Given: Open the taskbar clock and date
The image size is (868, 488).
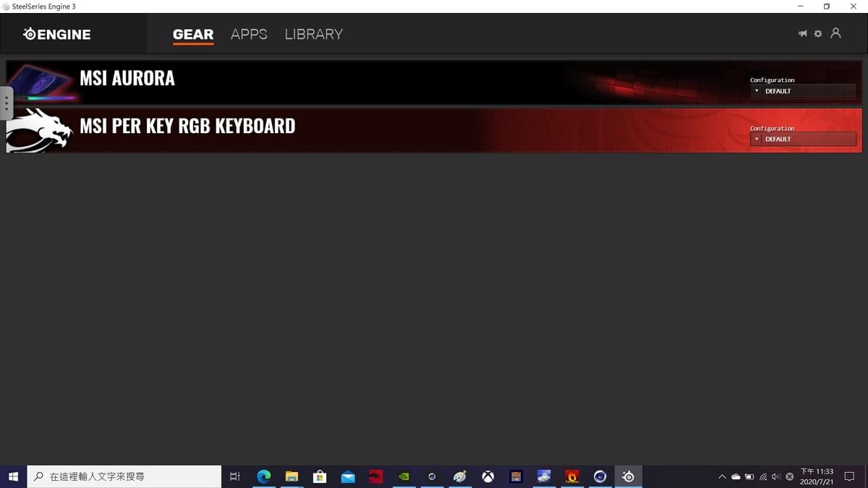Looking at the screenshot, I should pos(817,476).
